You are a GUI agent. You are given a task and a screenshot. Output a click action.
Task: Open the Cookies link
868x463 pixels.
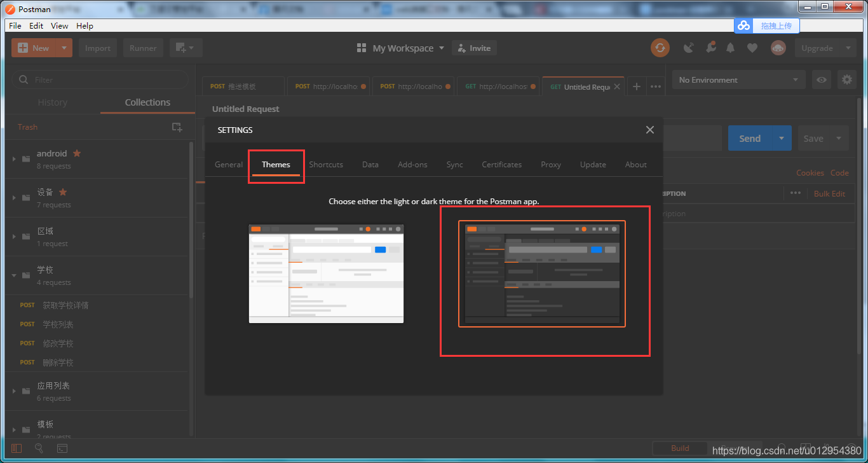(x=810, y=172)
